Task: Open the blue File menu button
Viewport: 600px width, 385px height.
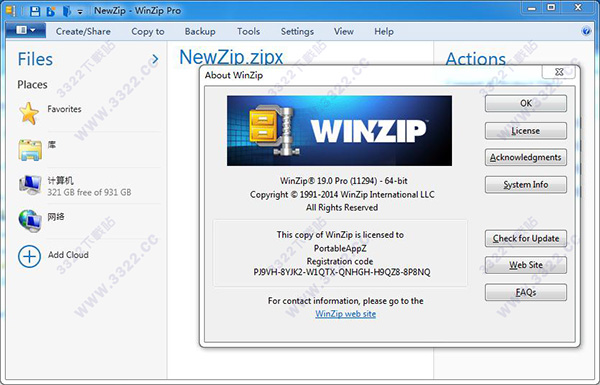Action: coord(26,30)
